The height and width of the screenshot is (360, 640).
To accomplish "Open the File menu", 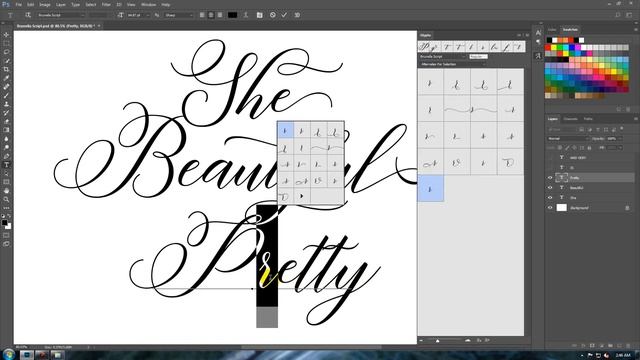I will point(18,4).
